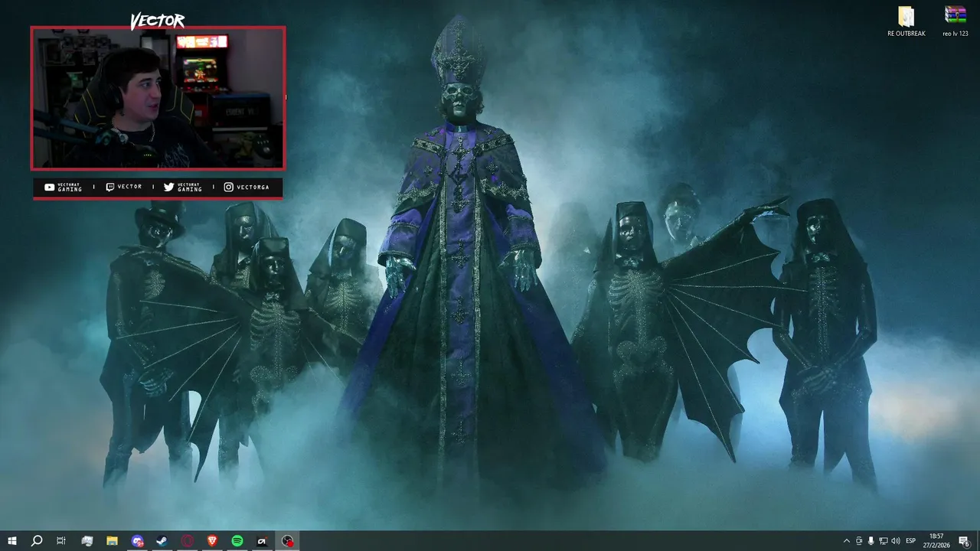The width and height of the screenshot is (980, 551).
Task: Change the ESP input language
Action: 911,541
